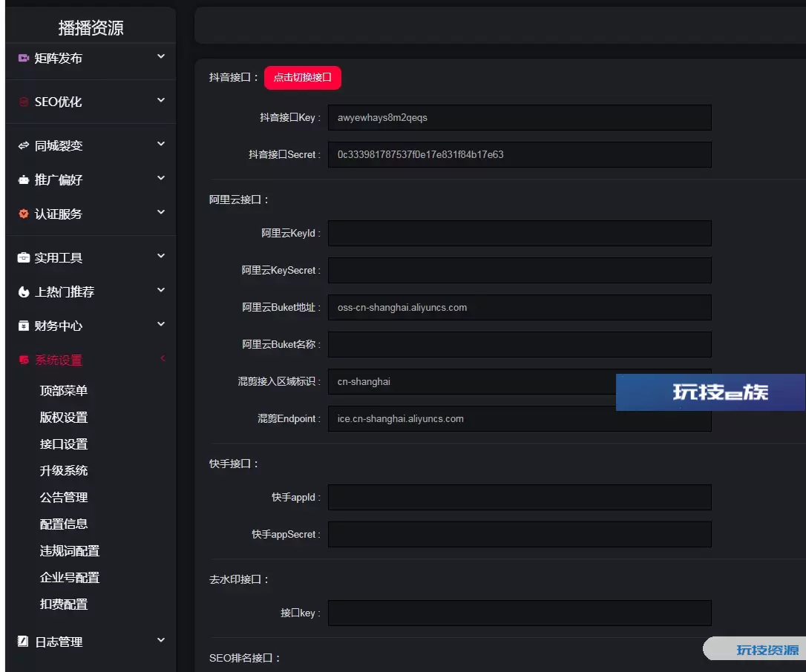
Task: Click the 实用工具 briefcase icon
Action: point(23,258)
